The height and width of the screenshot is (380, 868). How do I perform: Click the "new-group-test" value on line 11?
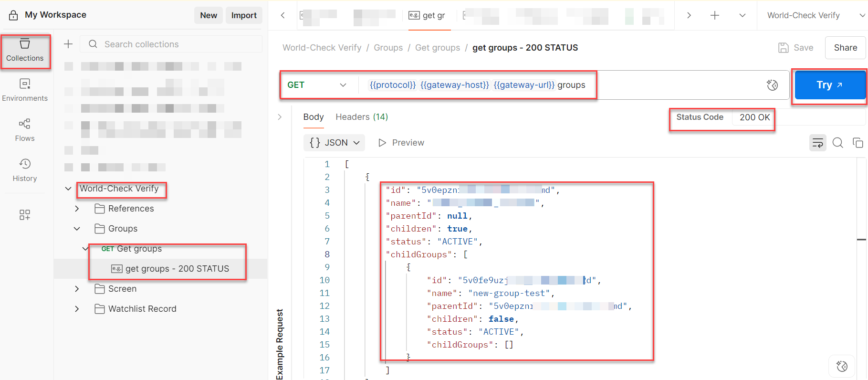pyautogui.click(x=509, y=293)
